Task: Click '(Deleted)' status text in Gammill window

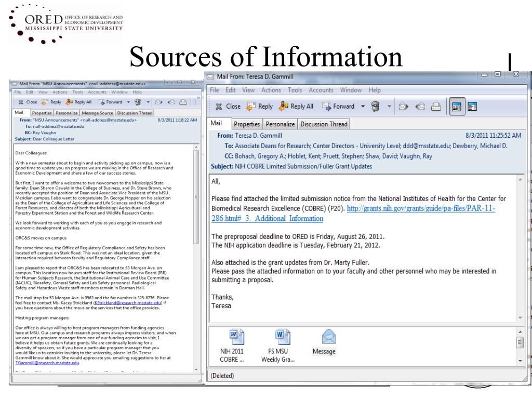Action: click(222, 376)
